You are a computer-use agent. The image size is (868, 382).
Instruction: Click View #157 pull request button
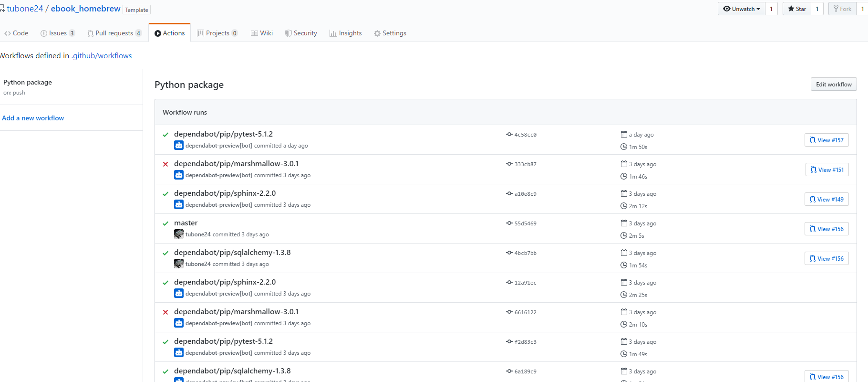tap(827, 140)
